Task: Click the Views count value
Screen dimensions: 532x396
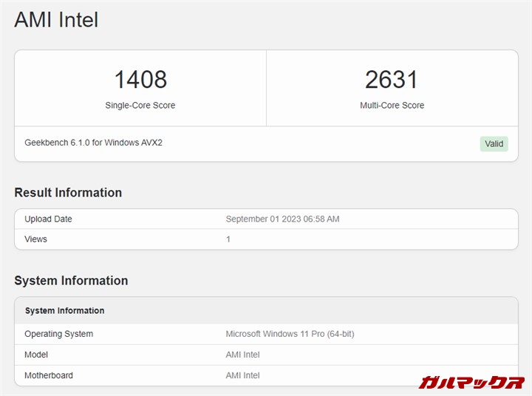Action: [228, 239]
